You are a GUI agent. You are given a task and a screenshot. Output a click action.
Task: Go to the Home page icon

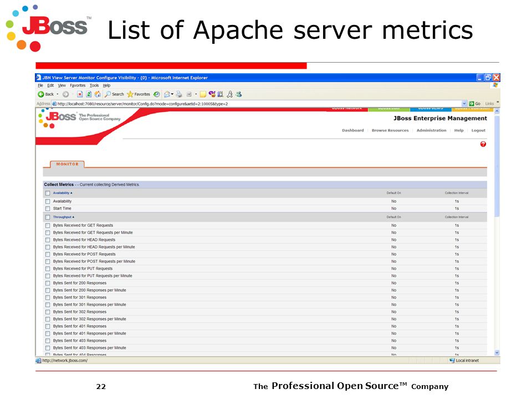click(x=98, y=94)
